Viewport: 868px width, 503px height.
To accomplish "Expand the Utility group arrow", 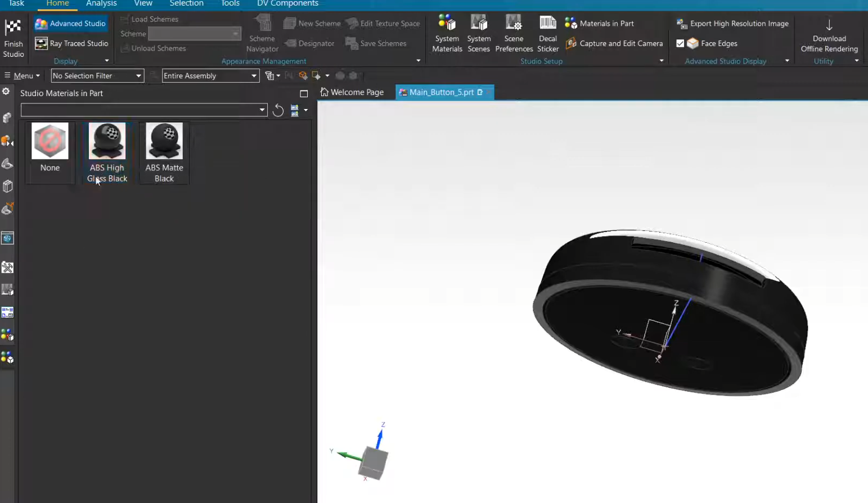I will [857, 61].
